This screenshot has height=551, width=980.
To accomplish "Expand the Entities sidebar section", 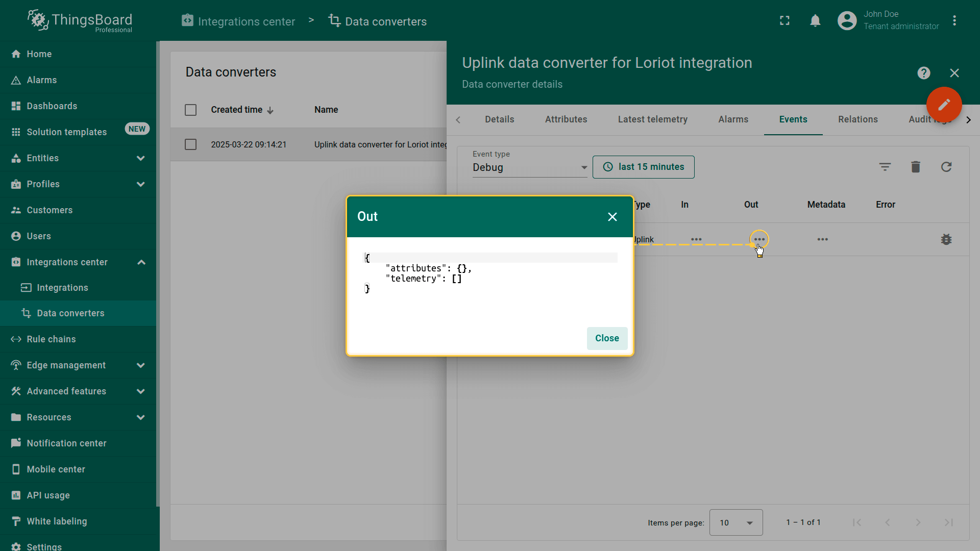I will pyautogui.click(x=140, y=158).
